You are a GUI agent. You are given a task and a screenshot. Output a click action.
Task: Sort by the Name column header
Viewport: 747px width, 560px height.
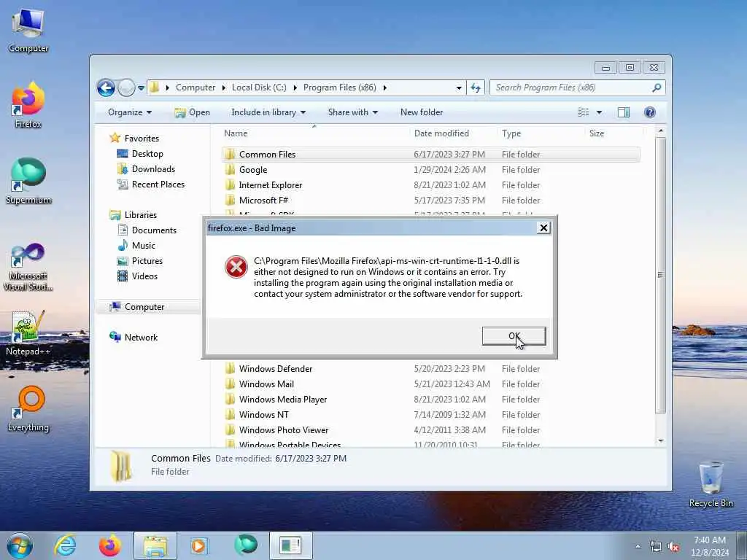(x=236, y=133)
